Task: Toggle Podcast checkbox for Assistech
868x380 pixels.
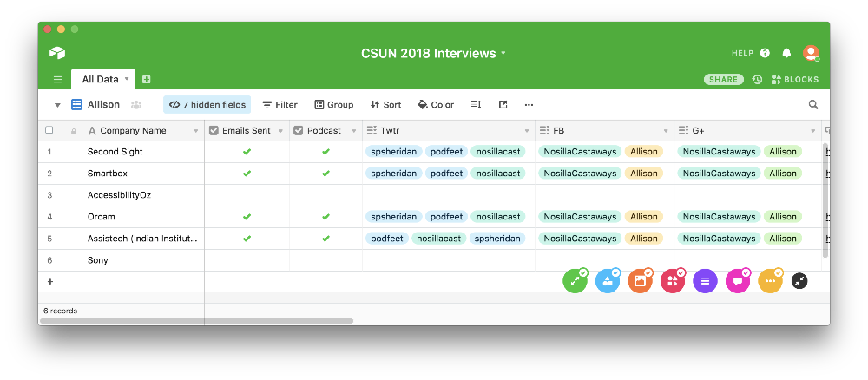Action: coord(325,239)
